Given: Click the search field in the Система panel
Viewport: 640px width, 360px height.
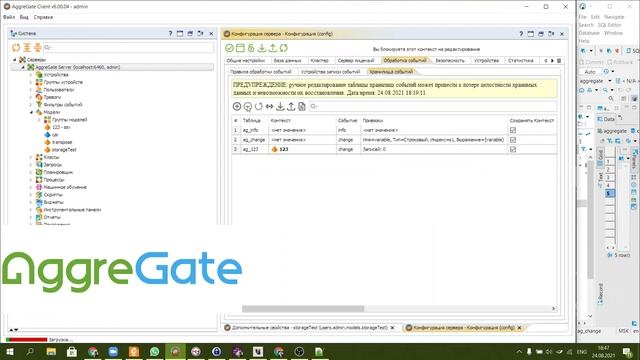Looking at the screenshot, I should click(128, 48).
